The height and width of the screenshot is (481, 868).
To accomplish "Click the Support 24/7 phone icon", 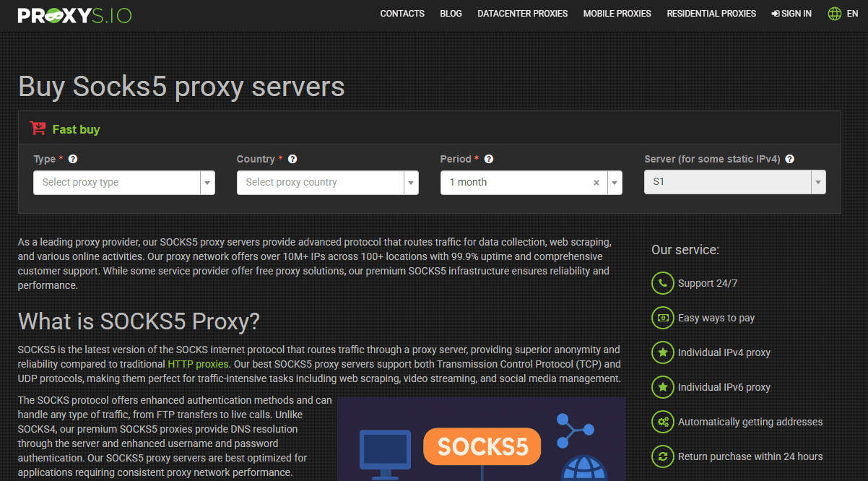I will [x=662, y=283].
